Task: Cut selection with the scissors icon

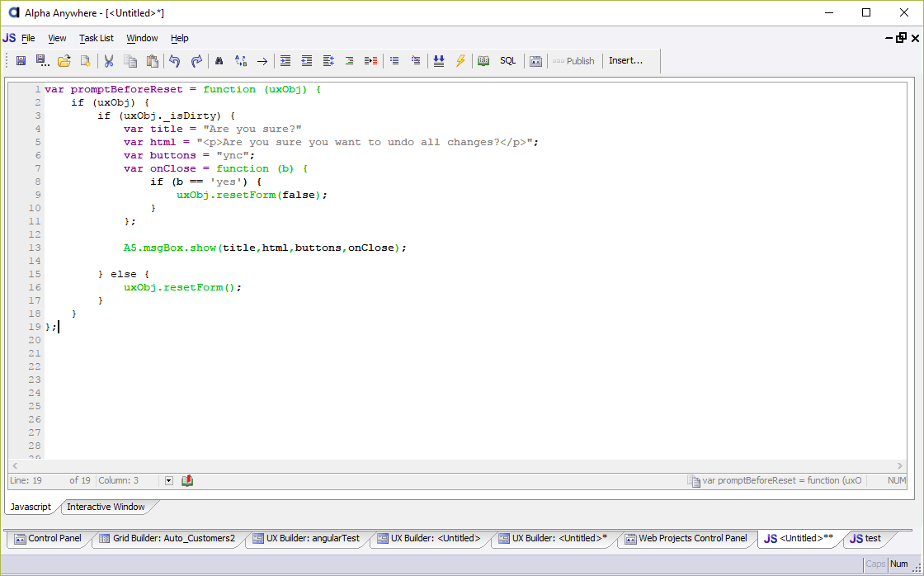Action: 108,61
